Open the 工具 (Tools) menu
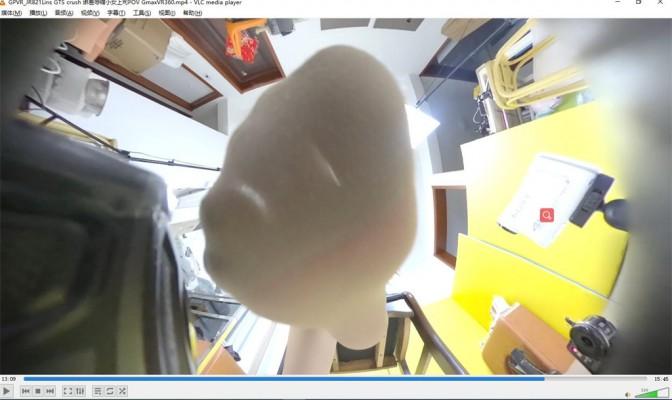This screenshot has width=672, height=400. 141,13
